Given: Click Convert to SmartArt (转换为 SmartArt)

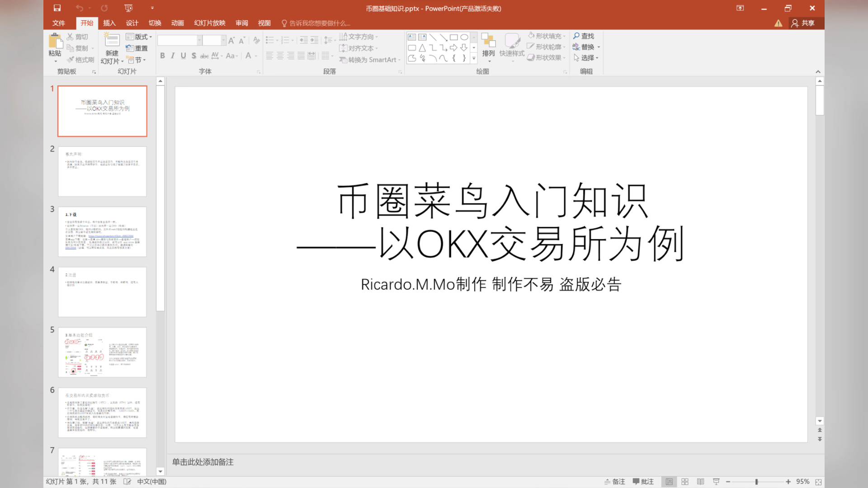Looking at the screenshot, I should (x=370, y=60).
